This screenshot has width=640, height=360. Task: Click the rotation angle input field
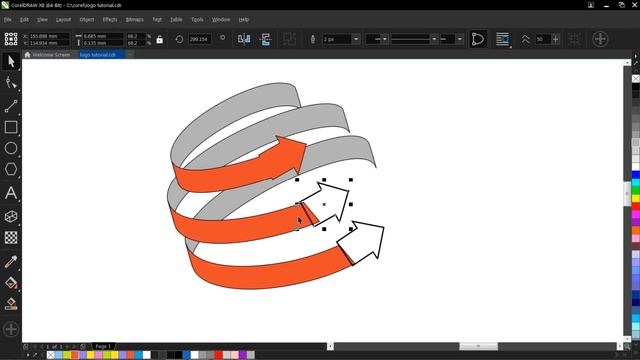(199, 39)
